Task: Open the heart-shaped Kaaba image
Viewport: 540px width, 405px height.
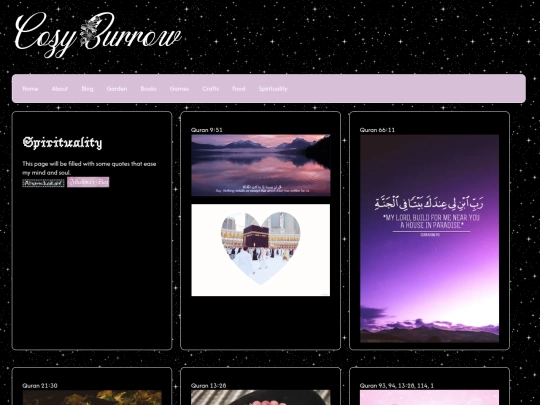Action: (261, 250)
